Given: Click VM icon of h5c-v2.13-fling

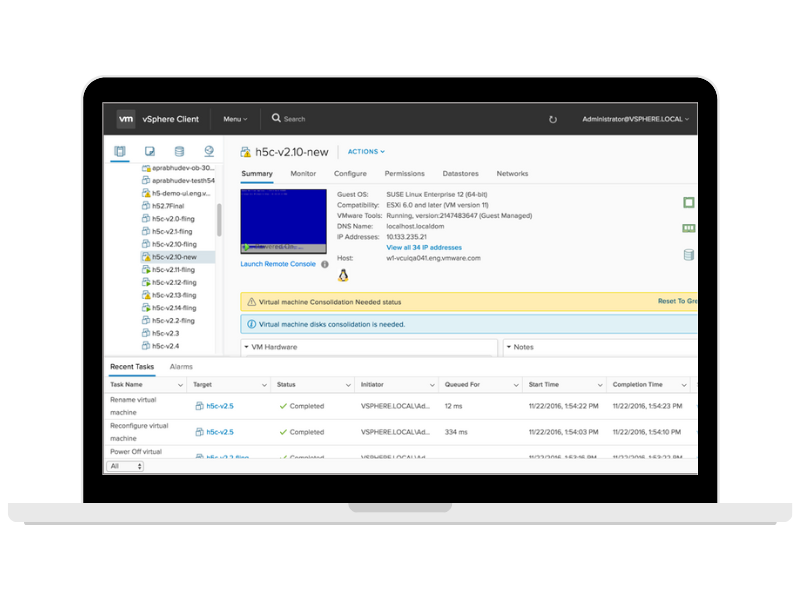Looking at the screenshot, I should (x=146, y=295).
